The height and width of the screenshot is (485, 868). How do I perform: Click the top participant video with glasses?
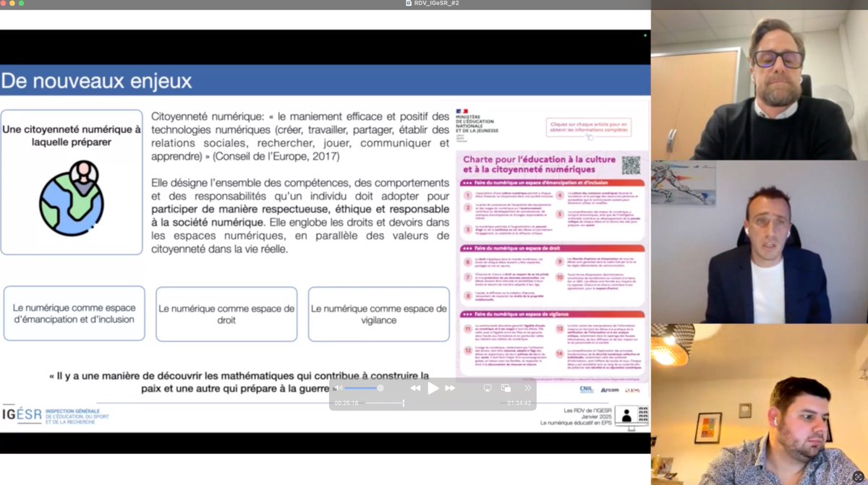click(759, 85)
